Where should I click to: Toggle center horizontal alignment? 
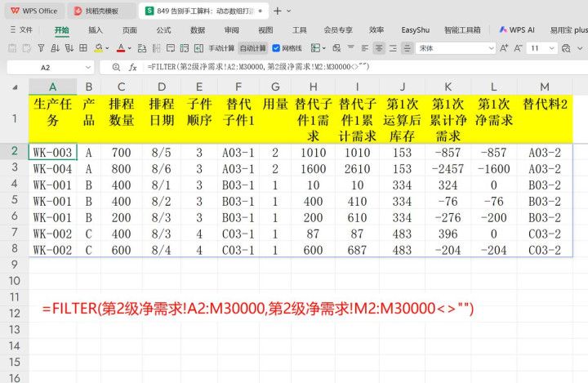pos(379,48)
